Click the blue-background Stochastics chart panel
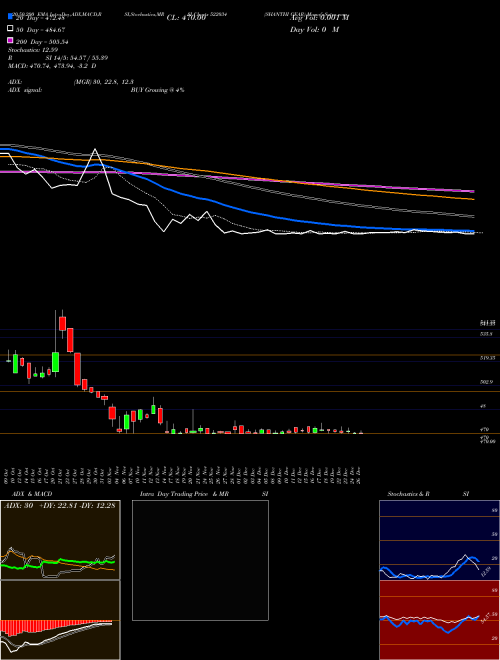 [x=439, y=540]
